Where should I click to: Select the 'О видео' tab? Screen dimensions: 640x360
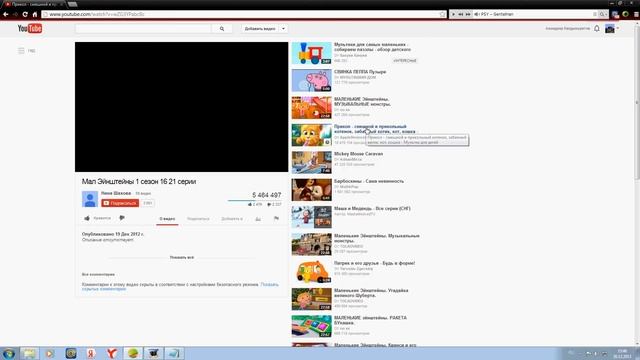click(167, 219)
